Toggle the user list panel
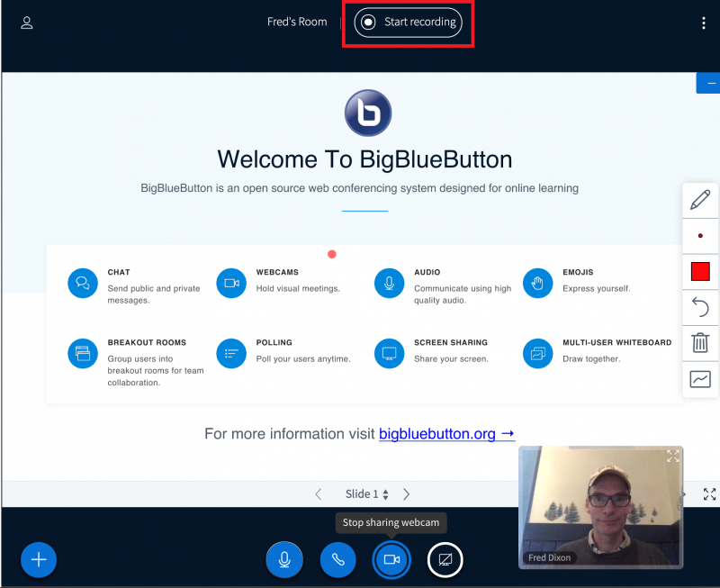720x588 pixels. pos(27,23)
